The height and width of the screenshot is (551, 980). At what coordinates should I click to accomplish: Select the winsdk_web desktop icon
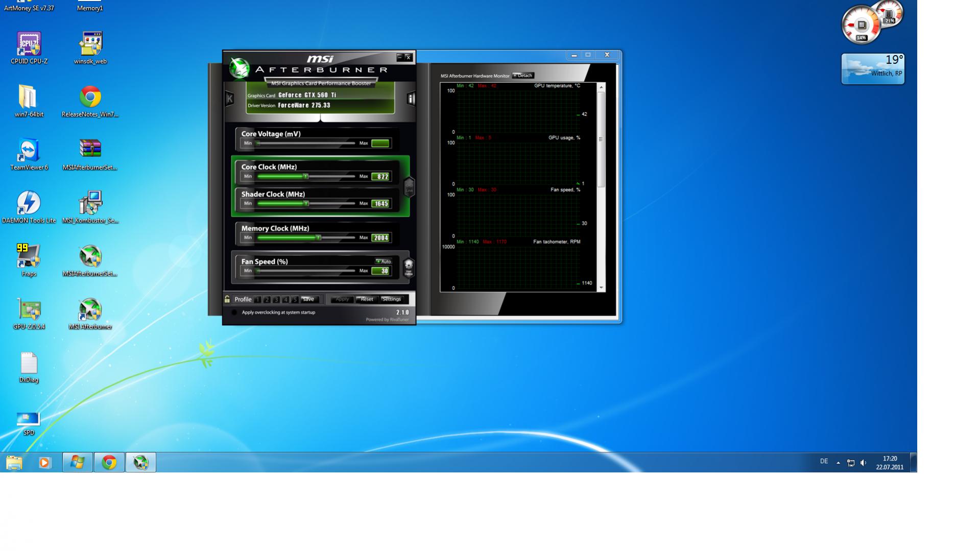pyautogui.click(x=90, y=48)
